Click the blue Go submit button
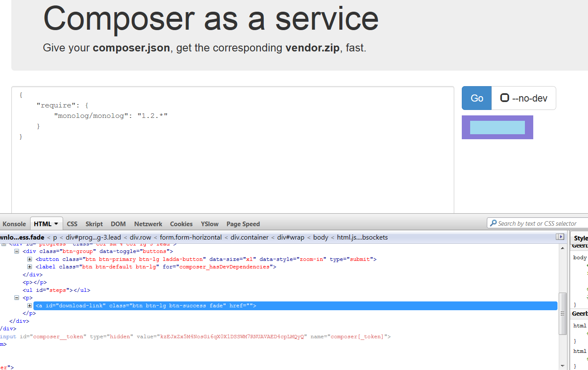Viewport: 588px width, 370px height. [x=477, y=98]
